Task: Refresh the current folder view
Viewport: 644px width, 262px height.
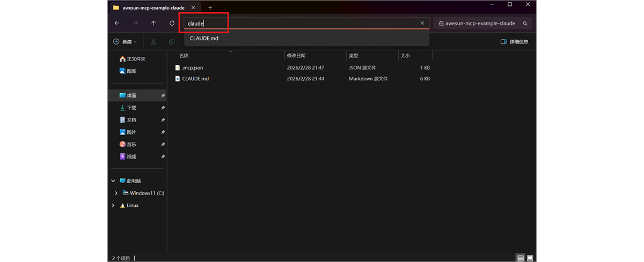Action: point(172,23)
